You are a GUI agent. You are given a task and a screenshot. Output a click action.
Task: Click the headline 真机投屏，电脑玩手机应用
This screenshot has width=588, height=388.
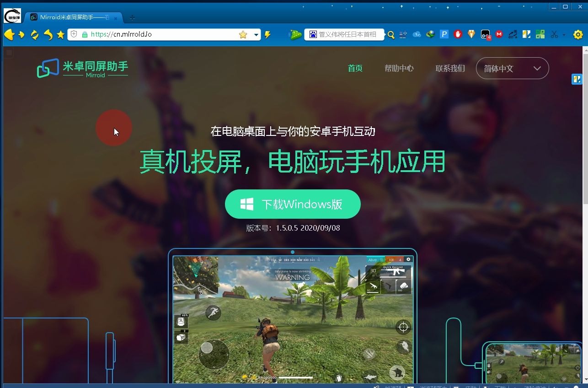tap(293, 162)
